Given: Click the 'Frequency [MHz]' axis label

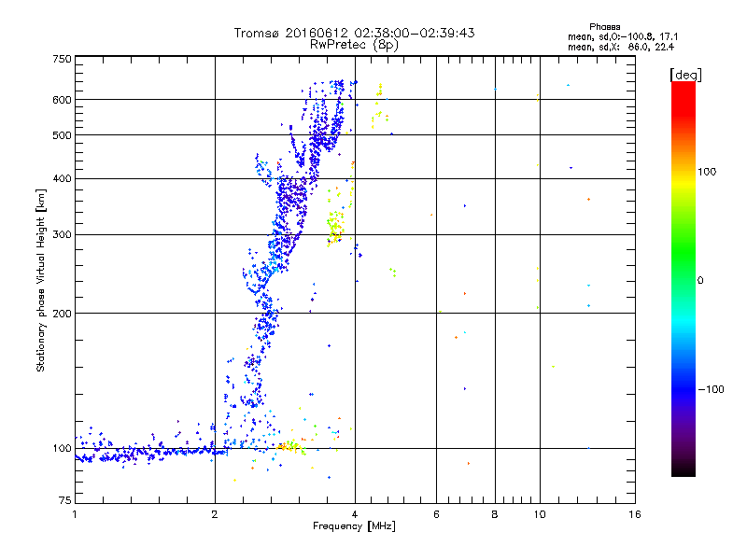Looking at the screenshot, I should click(x=354, y=526).
